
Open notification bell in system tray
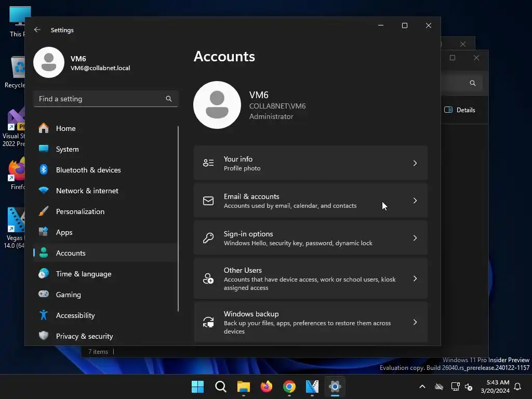(x=518, y=387)
